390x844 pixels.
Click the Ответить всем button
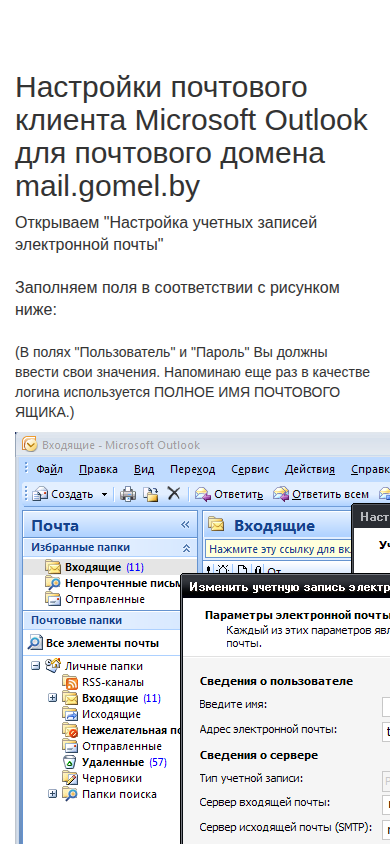322,494
